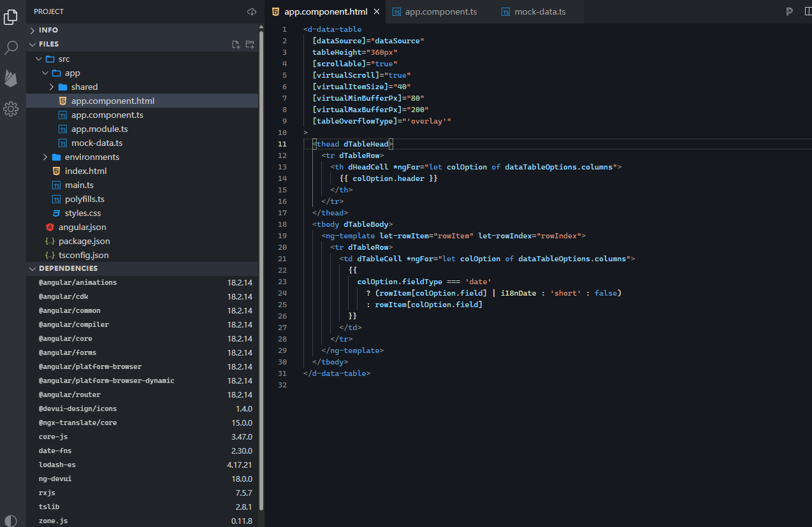This screenshot has height=527, width=812.
Task: Open the Firebase panel icon
Action: 11,78
